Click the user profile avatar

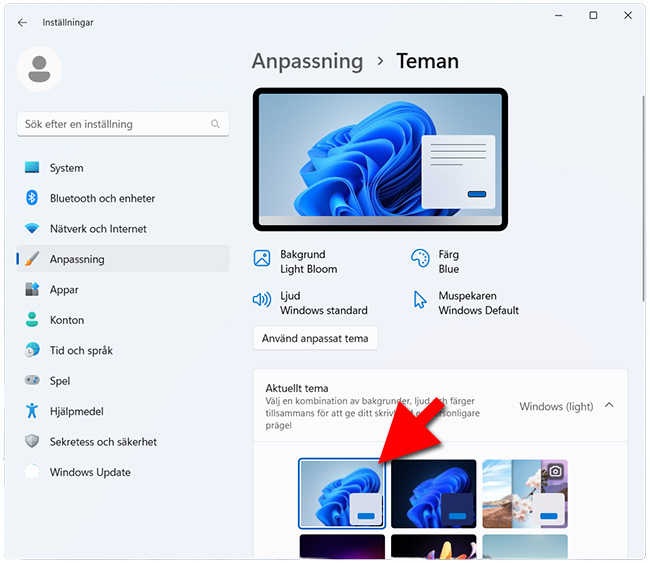coord(40,69)
